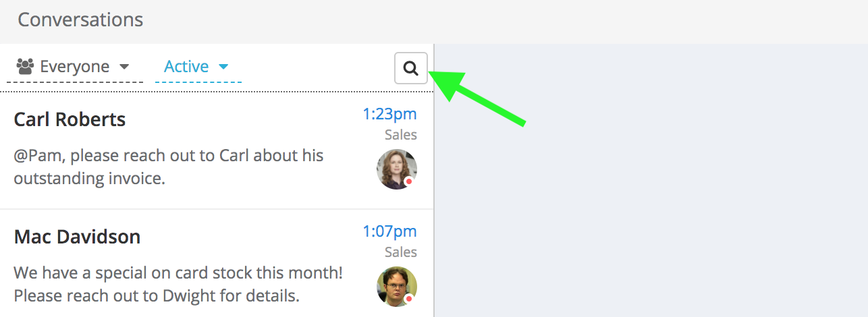Click the Sales label under 1:07pm

(401, 252)
